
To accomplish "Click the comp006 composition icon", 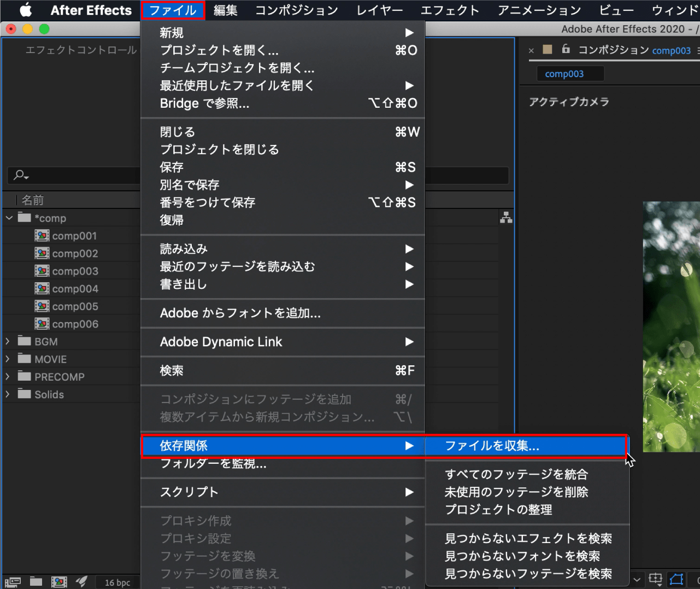I will (42, 324).
